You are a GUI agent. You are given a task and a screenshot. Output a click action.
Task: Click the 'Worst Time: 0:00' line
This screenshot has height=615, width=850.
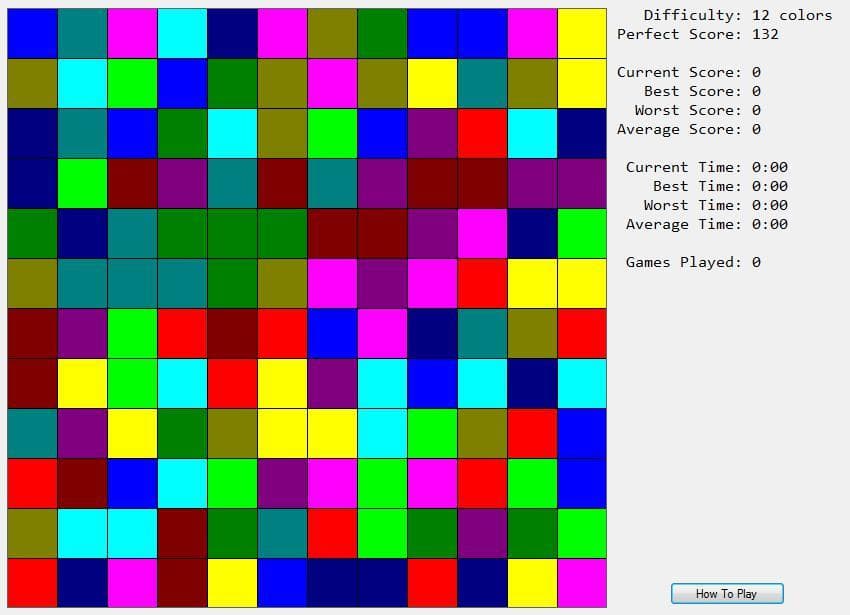click(716, 205)
